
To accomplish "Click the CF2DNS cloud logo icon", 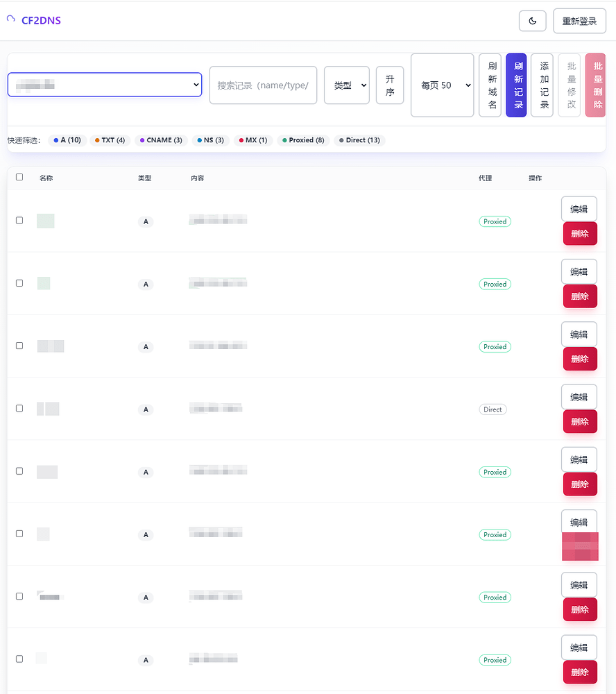I will tap(11, 19).
